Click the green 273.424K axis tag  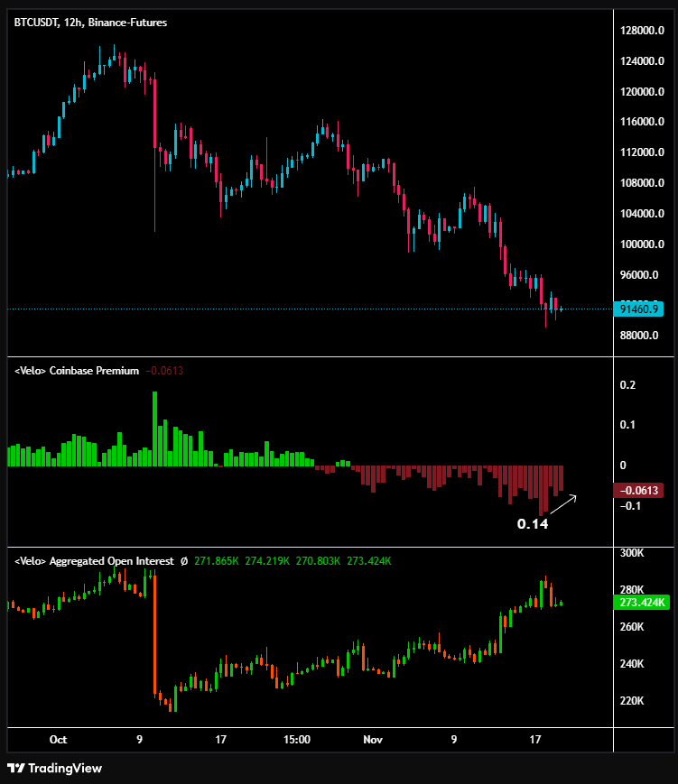point(642,603)
